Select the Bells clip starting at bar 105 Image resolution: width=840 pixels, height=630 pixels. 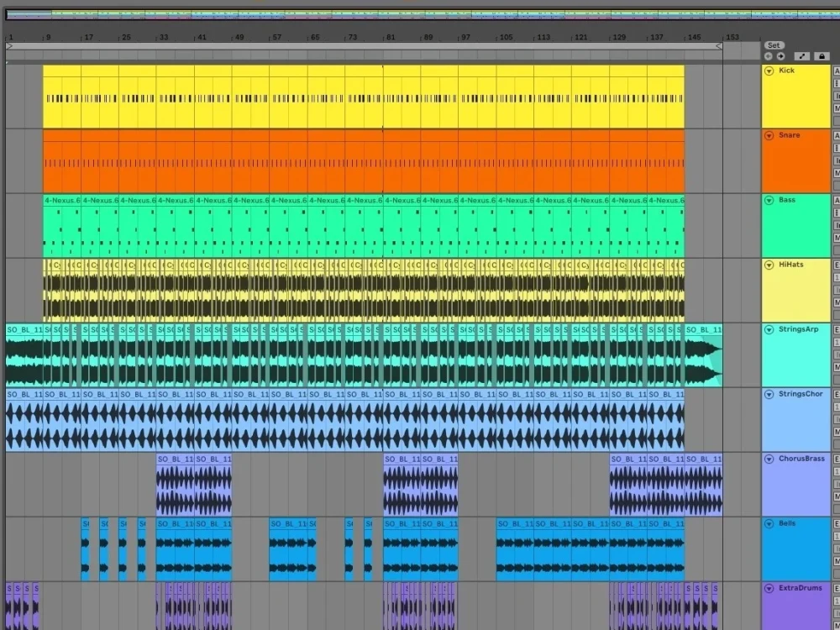click(515, 549)
